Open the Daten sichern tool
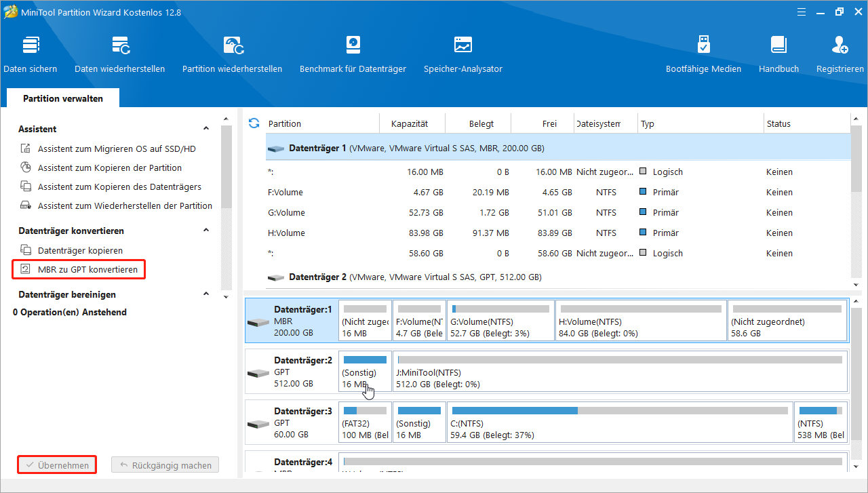 pos(31,54)
